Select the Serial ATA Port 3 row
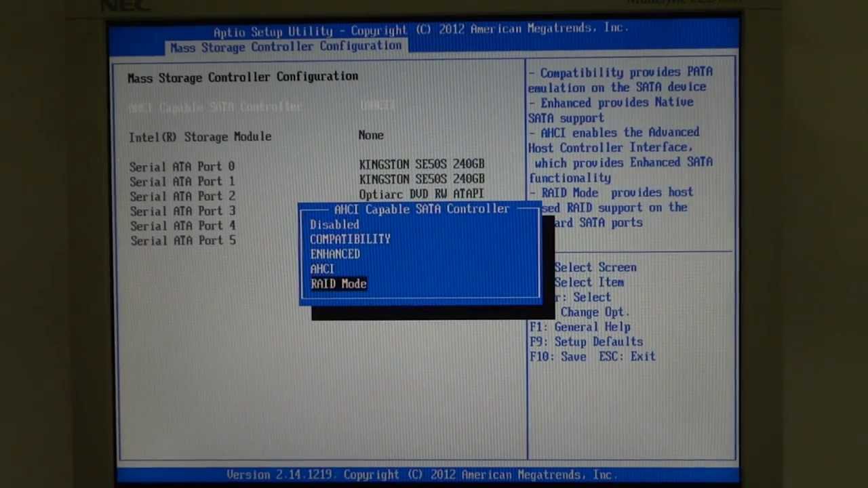 pyautogui.click(x=182, y=211)
